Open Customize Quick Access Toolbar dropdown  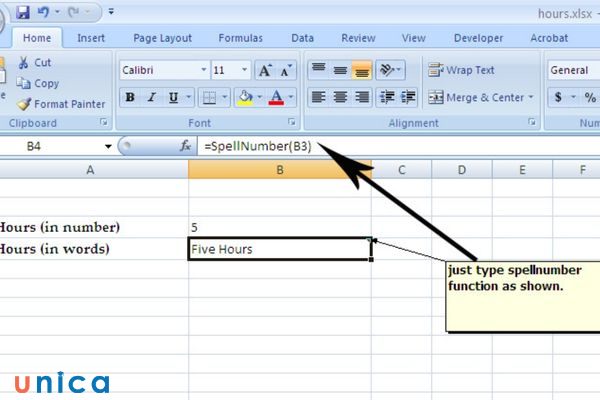point(111,12)
